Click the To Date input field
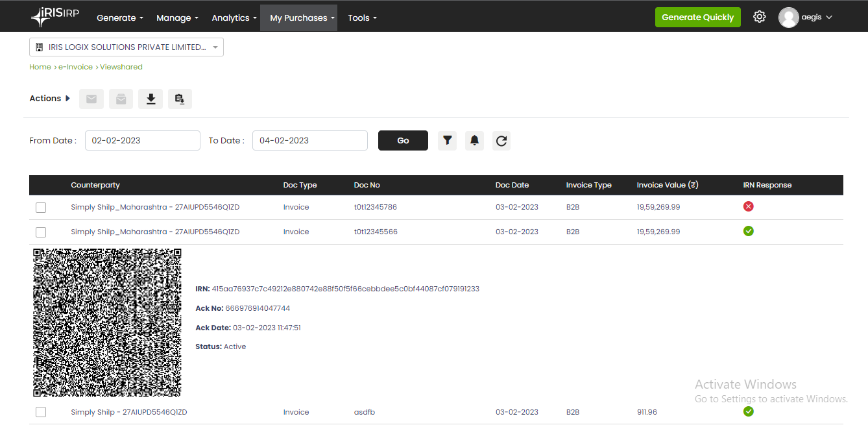This screenshot has height=425, width=868. (x=310, y=140)
